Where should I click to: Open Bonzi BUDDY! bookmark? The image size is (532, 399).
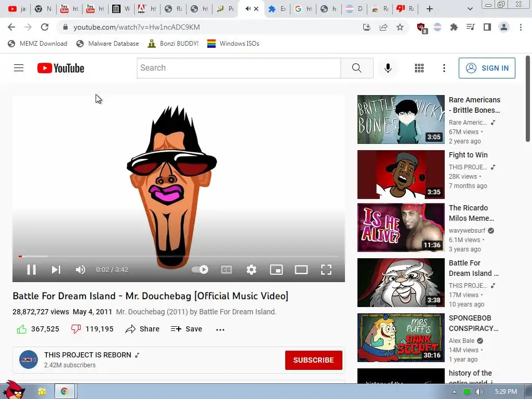click(174, 44)
